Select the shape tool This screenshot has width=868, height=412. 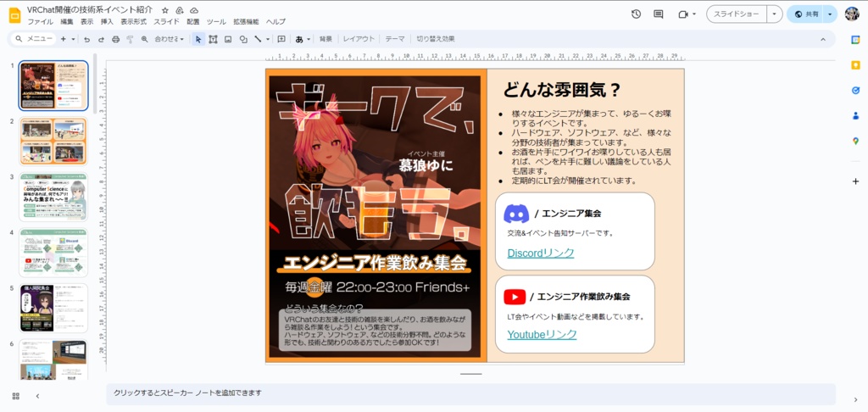(243, 39)
